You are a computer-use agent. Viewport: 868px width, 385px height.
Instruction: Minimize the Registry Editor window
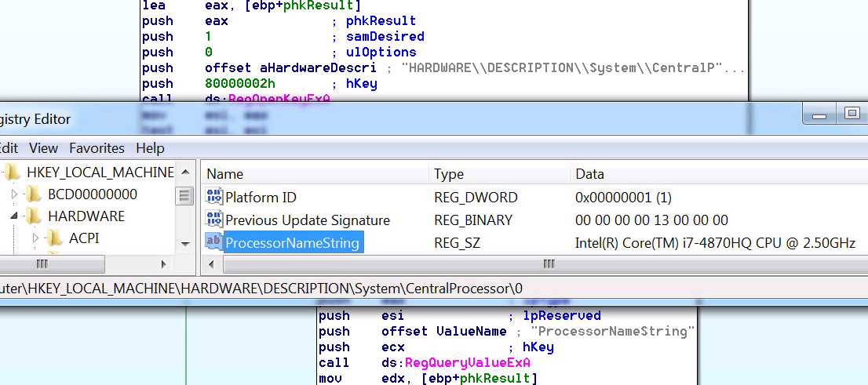[819, 114]
